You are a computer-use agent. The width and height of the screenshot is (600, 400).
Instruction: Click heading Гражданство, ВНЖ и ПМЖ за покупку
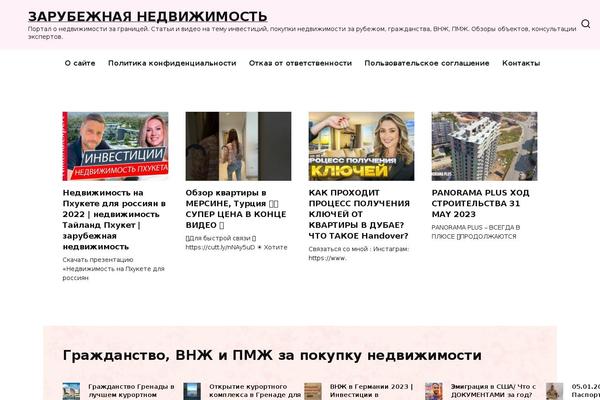pyautogui.click(x=272, y=355)
